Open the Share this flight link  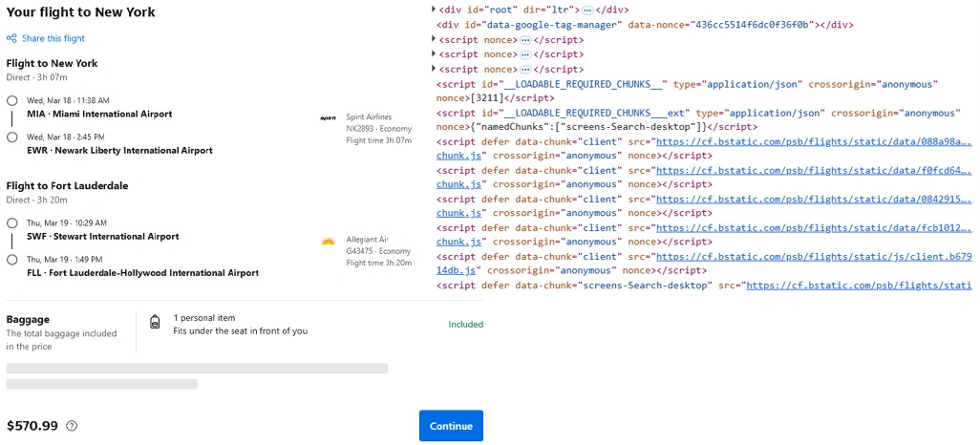(53, 39)
